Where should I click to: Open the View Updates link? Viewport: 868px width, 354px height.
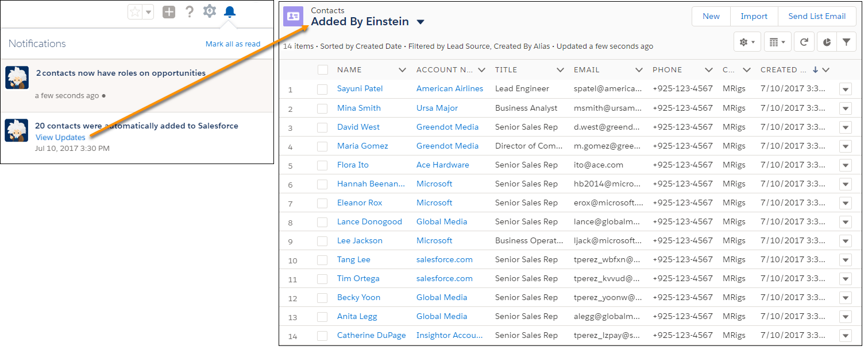60,137
